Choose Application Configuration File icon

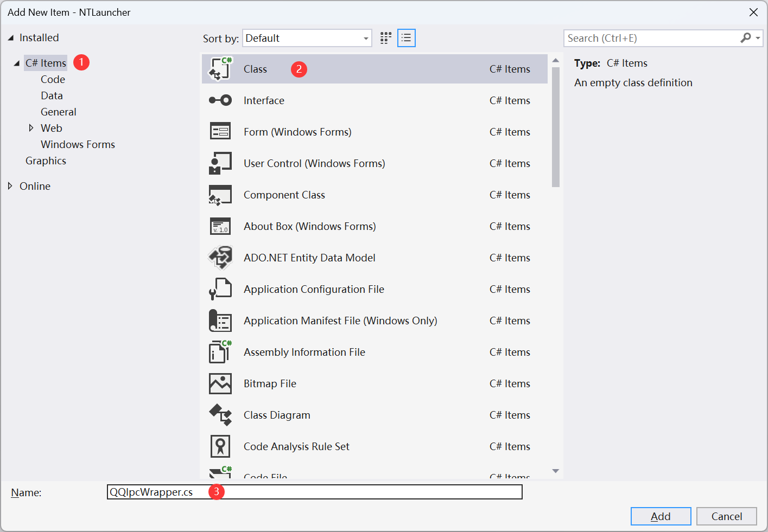click(220, 289)
